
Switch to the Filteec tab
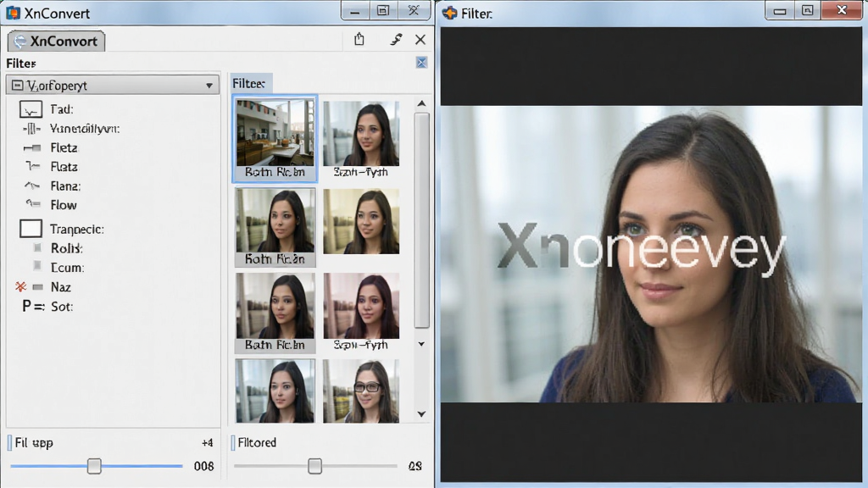tap(249, 84)
